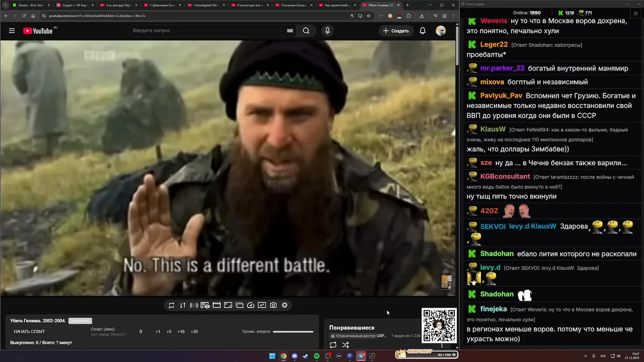Click username Pavlyuk_Pav in chat

pos(501,96)
